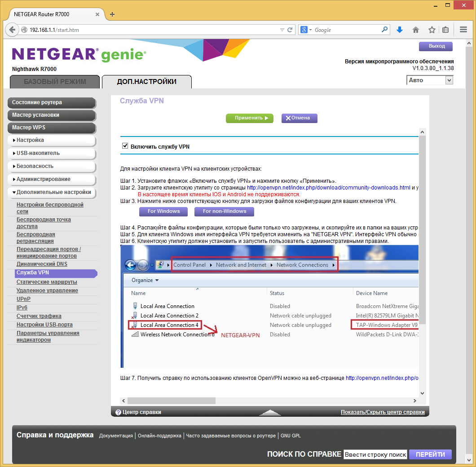
Task: Open the openvpn.net community downloads link
Action: [x=328, y=188]
